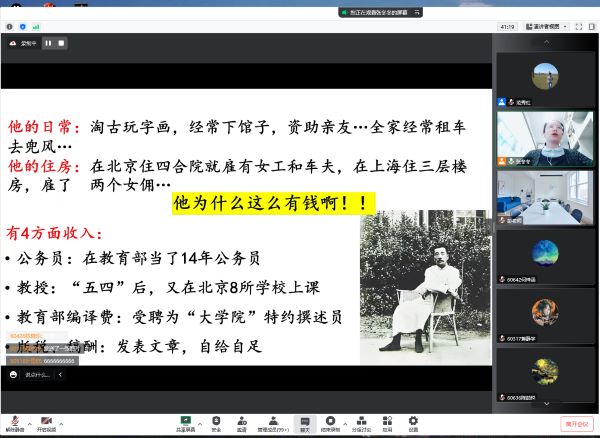Open the Breakout Rooms icon

tap(361, 423)
